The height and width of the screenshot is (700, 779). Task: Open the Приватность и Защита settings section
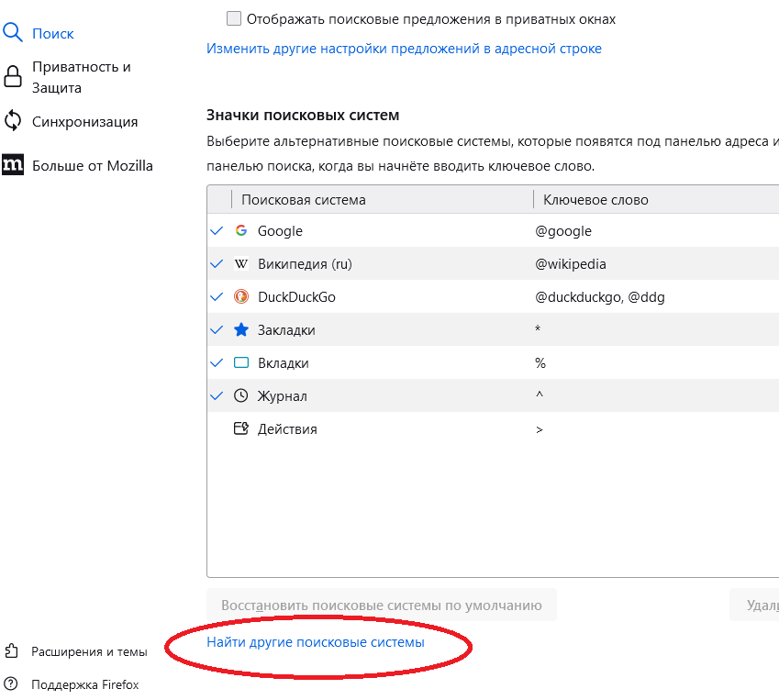[81, 78]
